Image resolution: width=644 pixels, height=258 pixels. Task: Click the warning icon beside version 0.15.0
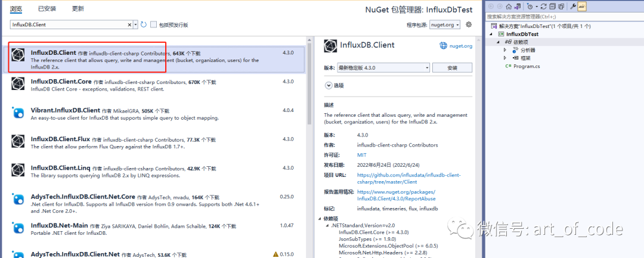click(x=275, y=254)
